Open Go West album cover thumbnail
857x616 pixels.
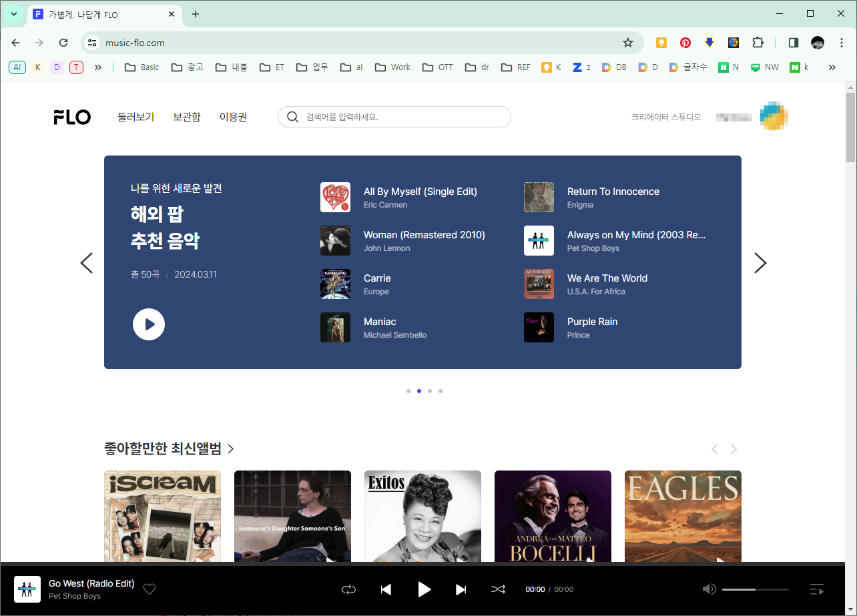[x=27, y=589]
